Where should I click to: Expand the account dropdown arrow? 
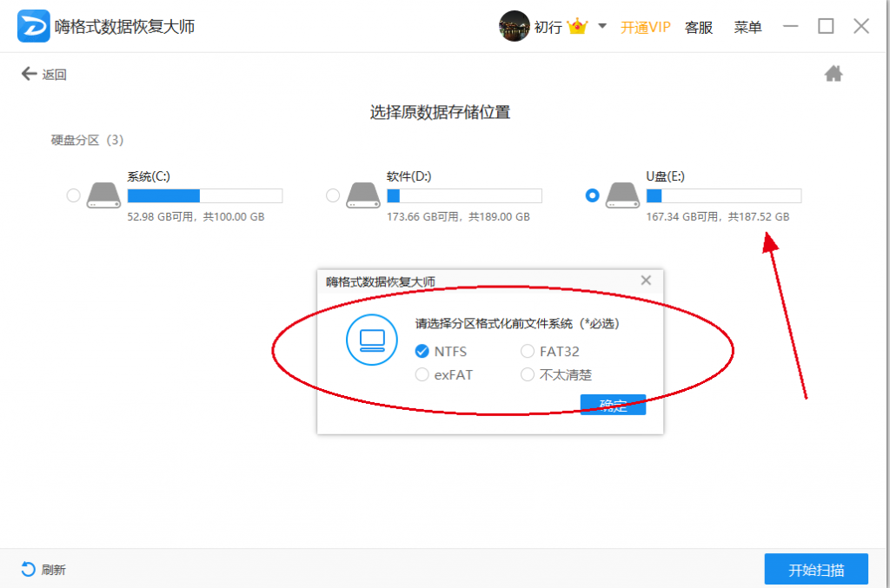click(x=602, y=26)
